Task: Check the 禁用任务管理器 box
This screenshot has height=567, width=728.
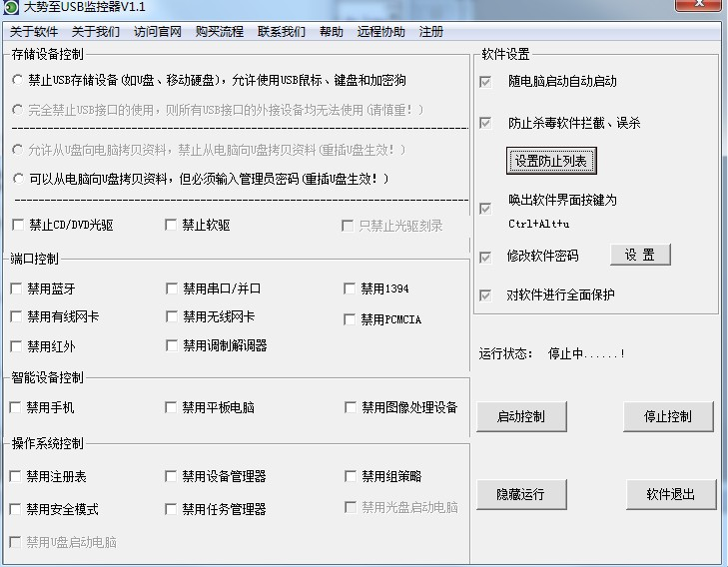Action: click(x=173, y=509)
